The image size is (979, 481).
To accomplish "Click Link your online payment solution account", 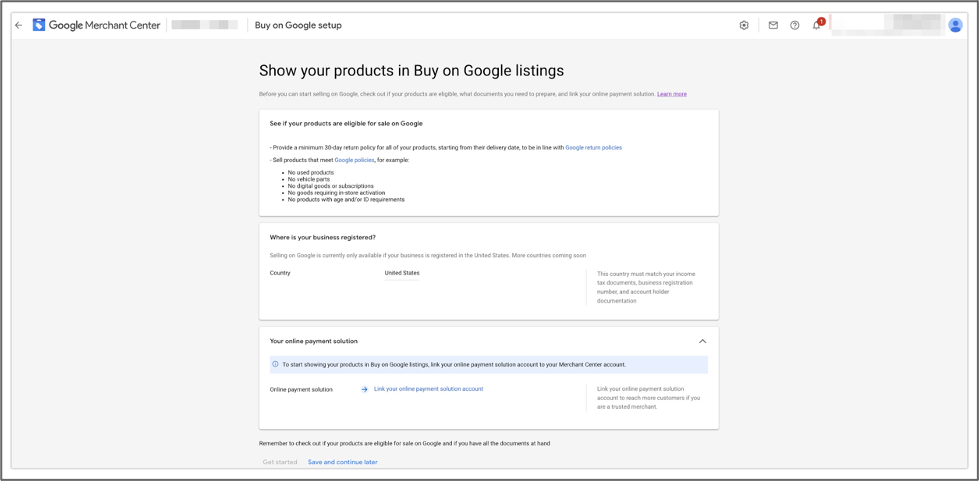I will 428,389.
